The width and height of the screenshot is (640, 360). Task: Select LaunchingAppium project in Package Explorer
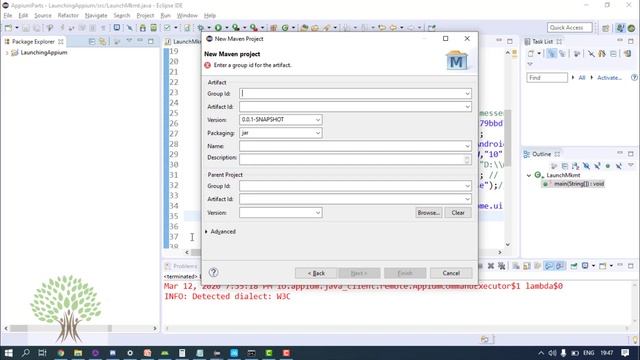(43, 53)
